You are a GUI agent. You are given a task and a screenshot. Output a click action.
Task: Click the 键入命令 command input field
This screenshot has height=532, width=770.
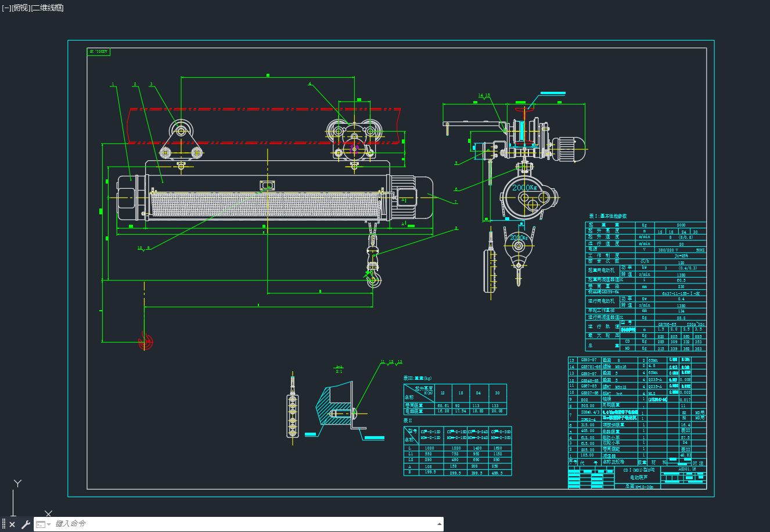point(244,524)
